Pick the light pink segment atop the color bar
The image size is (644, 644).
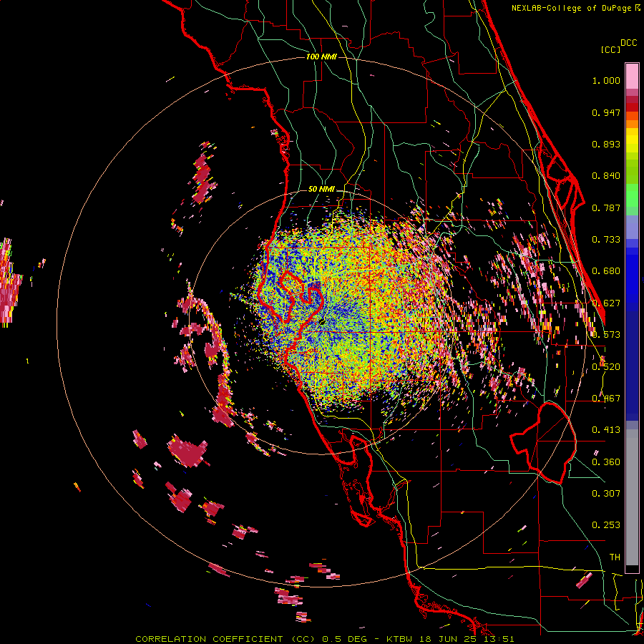632,76
